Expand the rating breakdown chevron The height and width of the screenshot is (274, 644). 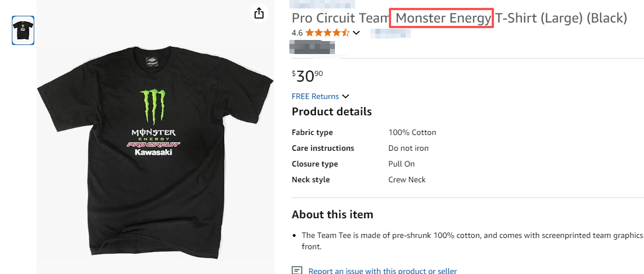click(356, 33)
